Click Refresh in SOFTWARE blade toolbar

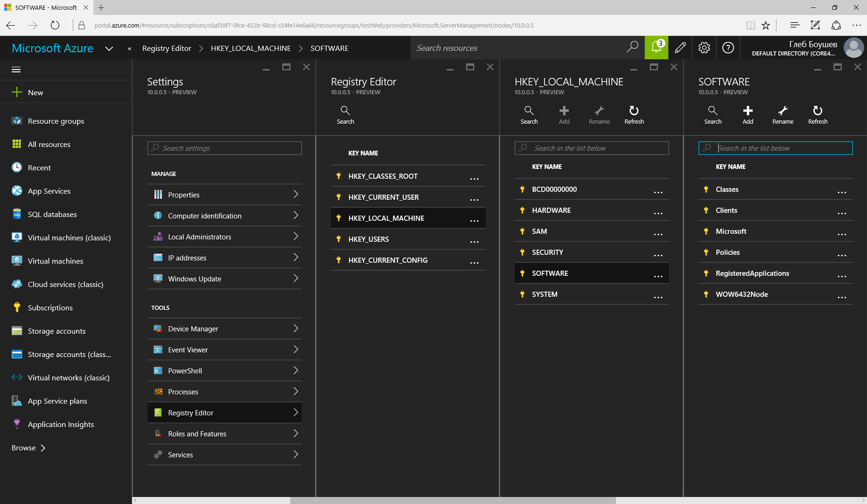[818, 115]
